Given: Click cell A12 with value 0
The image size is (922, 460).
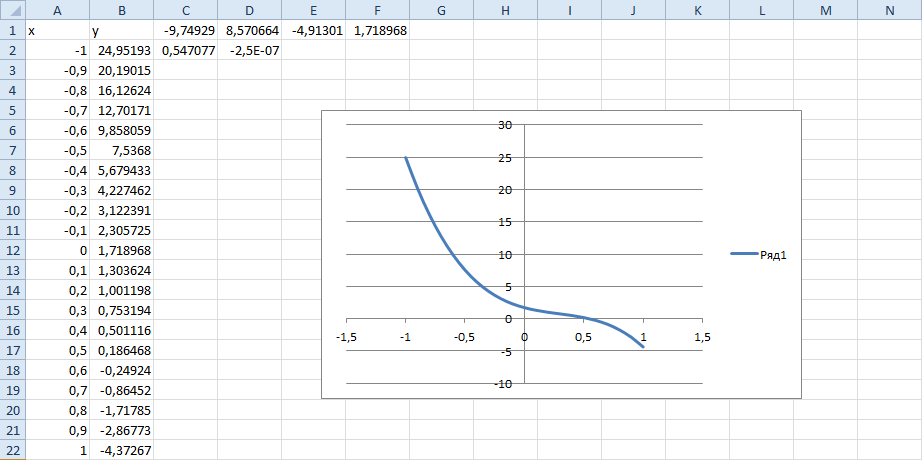Looking at the screenshot, I should [x=58, y=251].
